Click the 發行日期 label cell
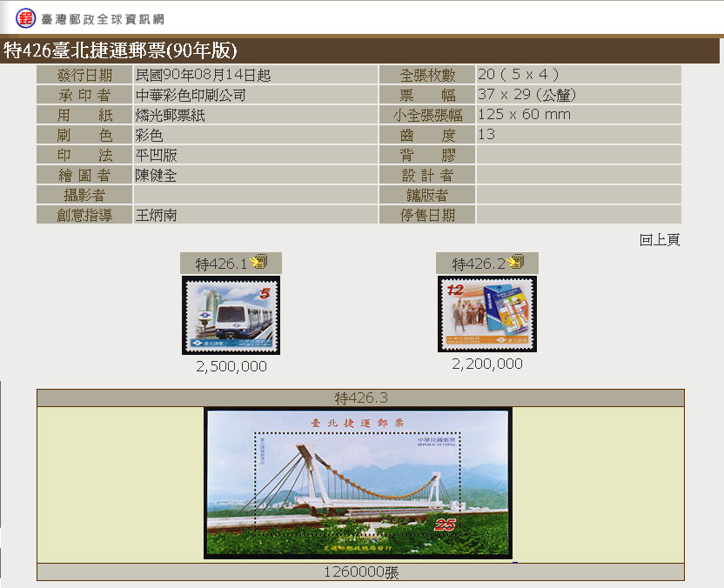724x588 pixels. click(84, 76)
